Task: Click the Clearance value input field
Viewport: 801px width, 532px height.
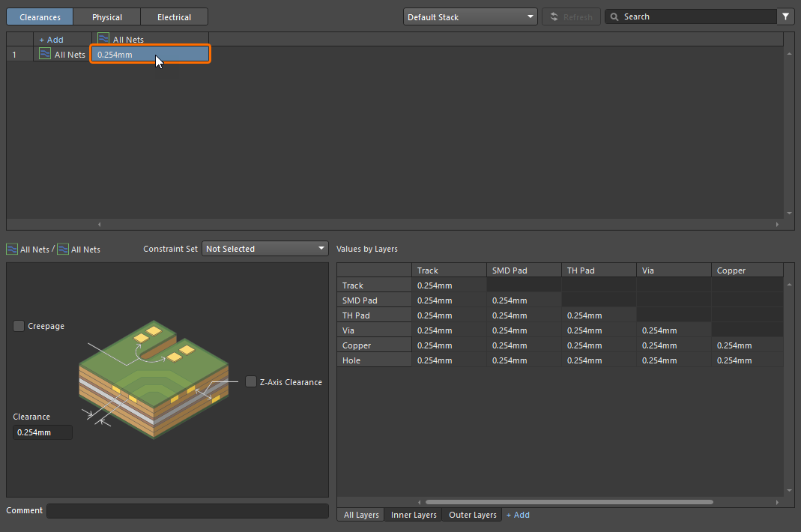Action: point(43,432)
